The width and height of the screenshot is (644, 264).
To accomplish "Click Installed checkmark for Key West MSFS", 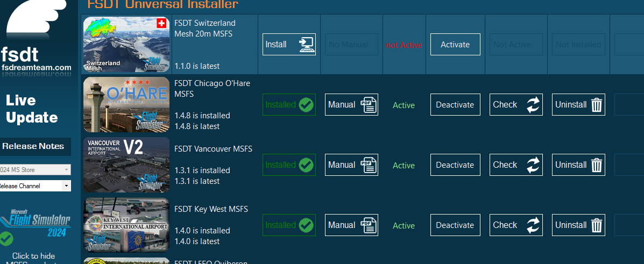I will (289, 225).
